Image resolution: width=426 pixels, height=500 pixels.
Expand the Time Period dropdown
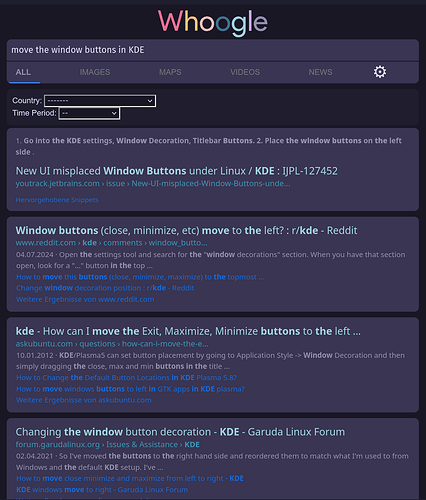tap(89, 113)
